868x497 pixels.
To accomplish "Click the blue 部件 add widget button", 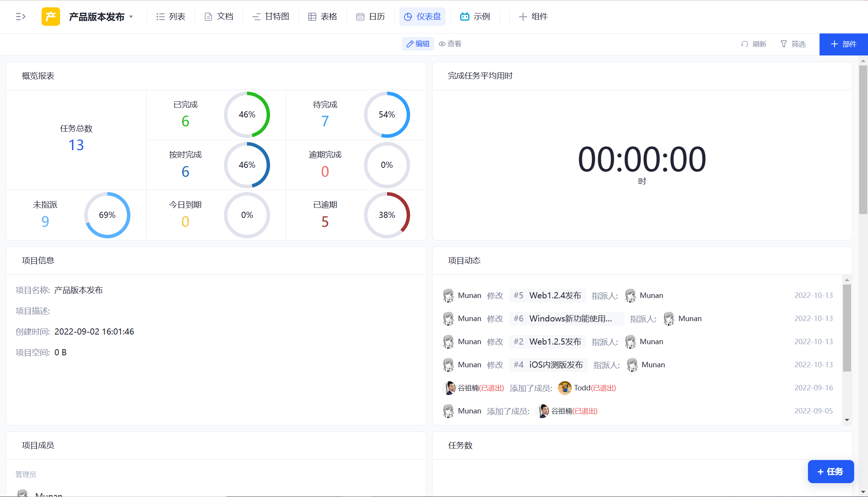I will click(843, 44).
